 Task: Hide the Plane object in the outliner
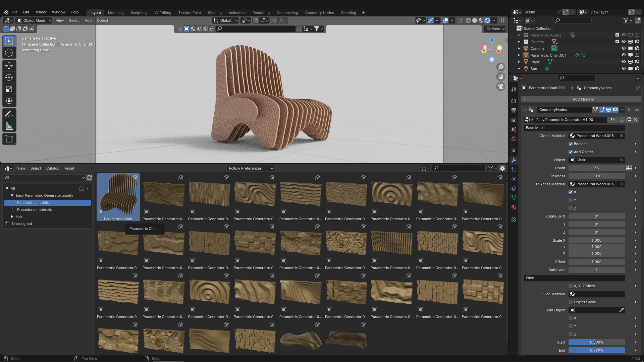click(624, 62)
